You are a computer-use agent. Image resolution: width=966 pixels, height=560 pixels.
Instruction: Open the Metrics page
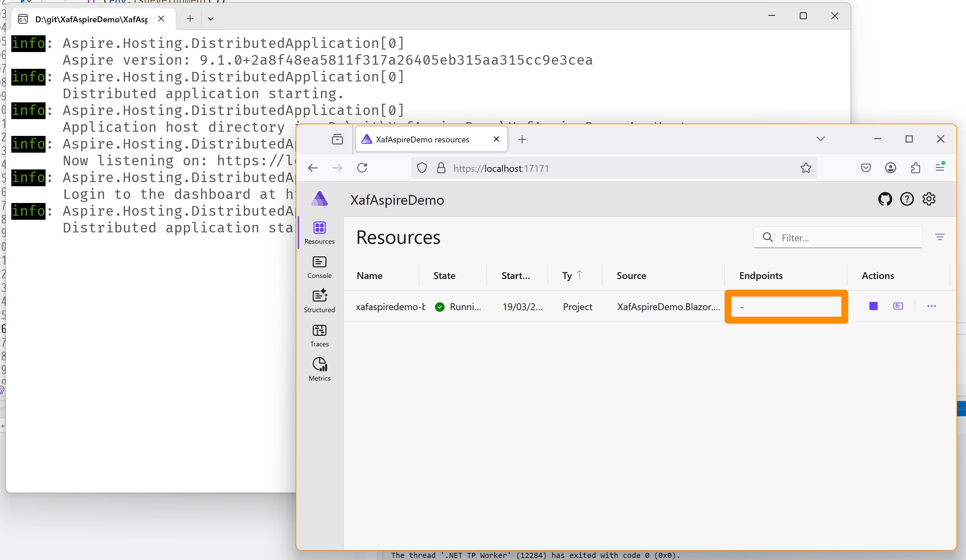[319, 370]
